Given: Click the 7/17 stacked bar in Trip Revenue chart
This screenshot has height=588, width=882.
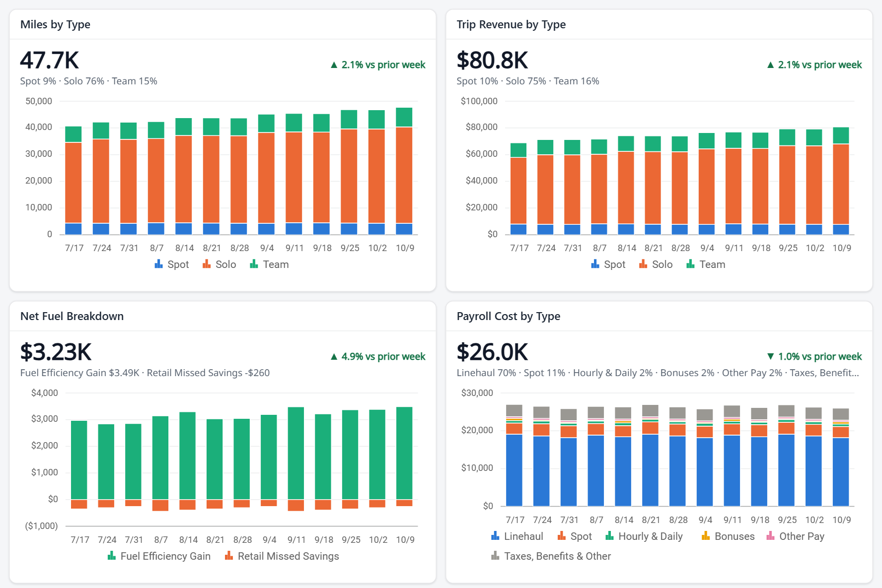Looking at the screenshot, I should click(x=518, y=189).
